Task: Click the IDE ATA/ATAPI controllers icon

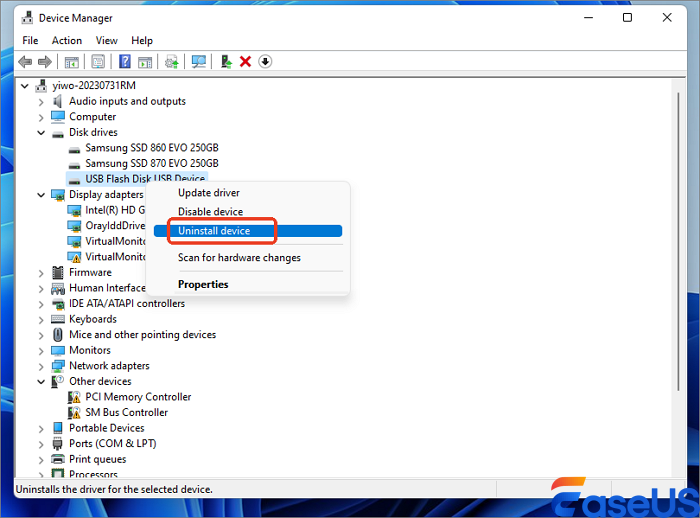Action: (58, 304)
